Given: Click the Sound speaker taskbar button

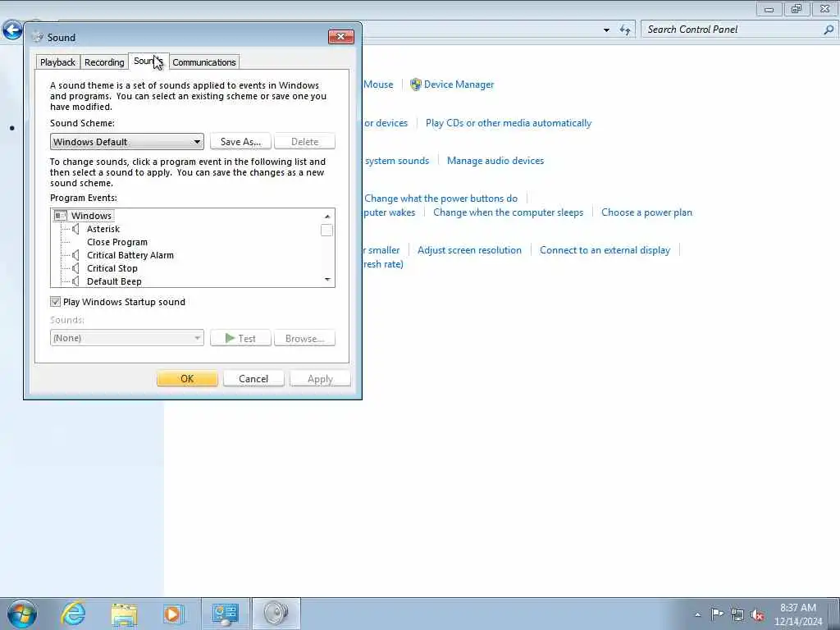Looking at the screenshot, I should pyautogui.click(x=276, y=614).
